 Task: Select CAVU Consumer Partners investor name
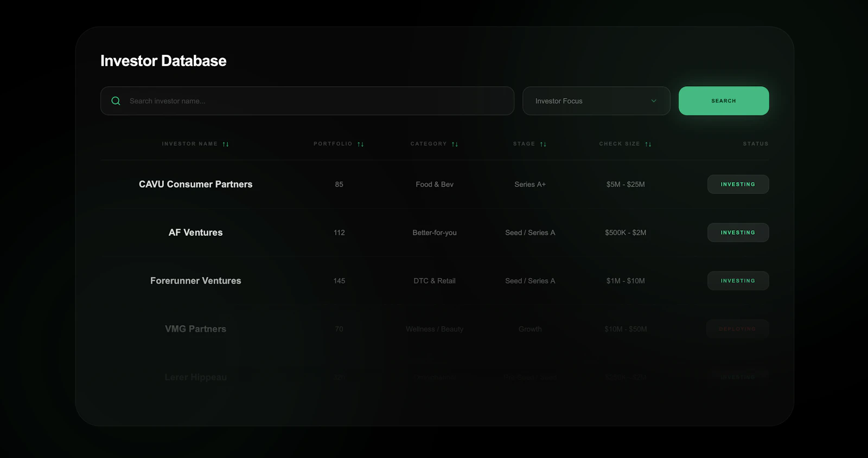[x=196, y=184]
